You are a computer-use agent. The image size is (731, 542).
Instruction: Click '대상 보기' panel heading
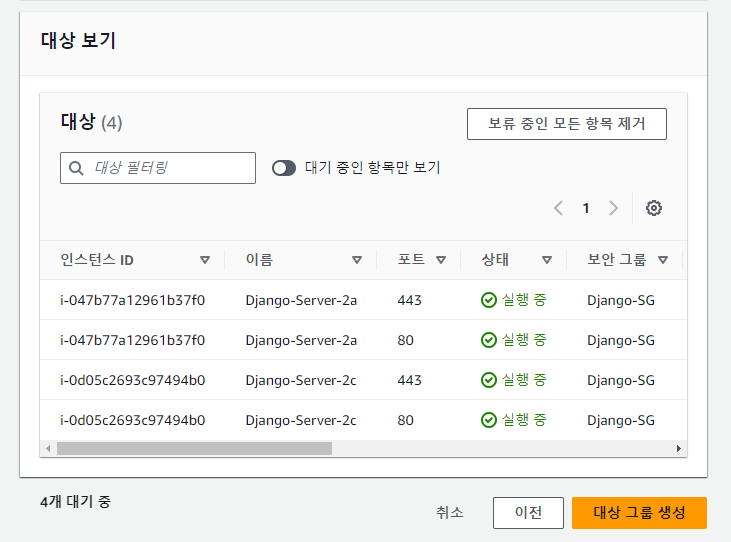pyautogui.click(x=78, y=41)
